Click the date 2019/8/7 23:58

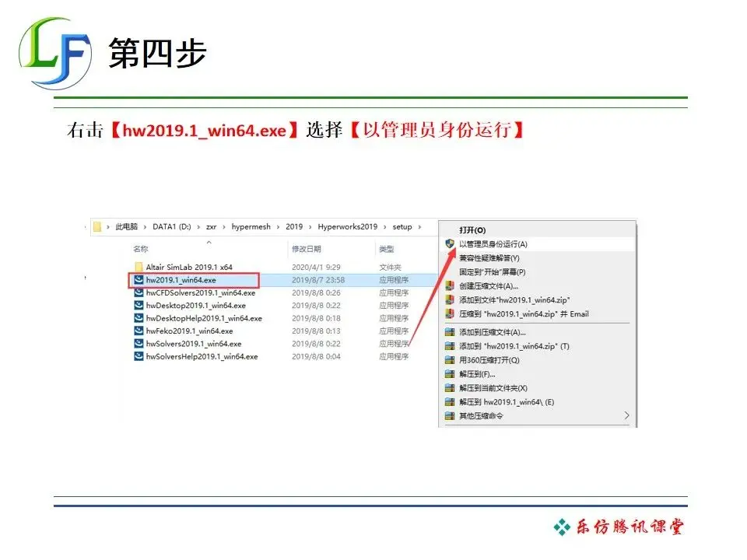318,280
